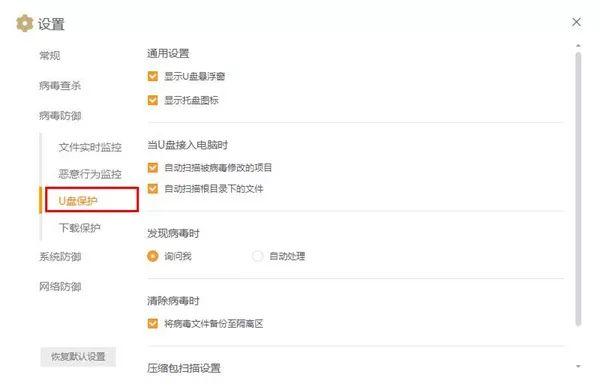Click the 恢复默认设置 button

(x=78, y=357)
